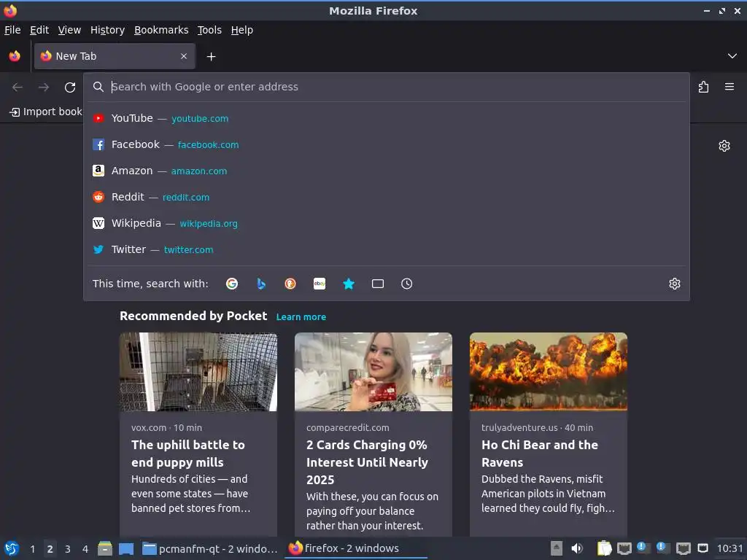Open a new tab with plus button
This screenshot has height=560, width=747.
click(211, 57)
